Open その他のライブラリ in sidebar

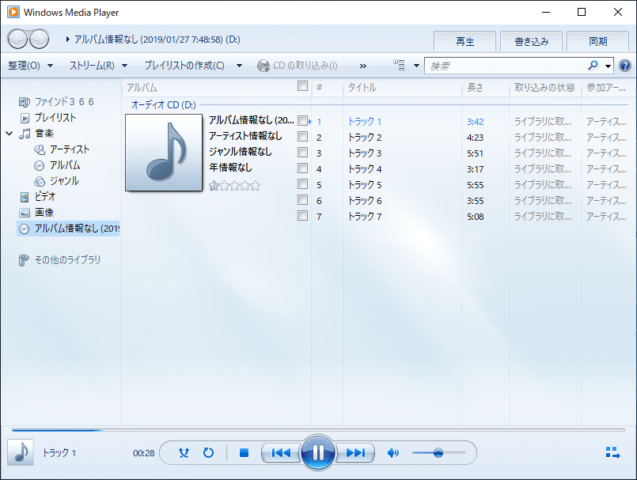pos(67,260)
